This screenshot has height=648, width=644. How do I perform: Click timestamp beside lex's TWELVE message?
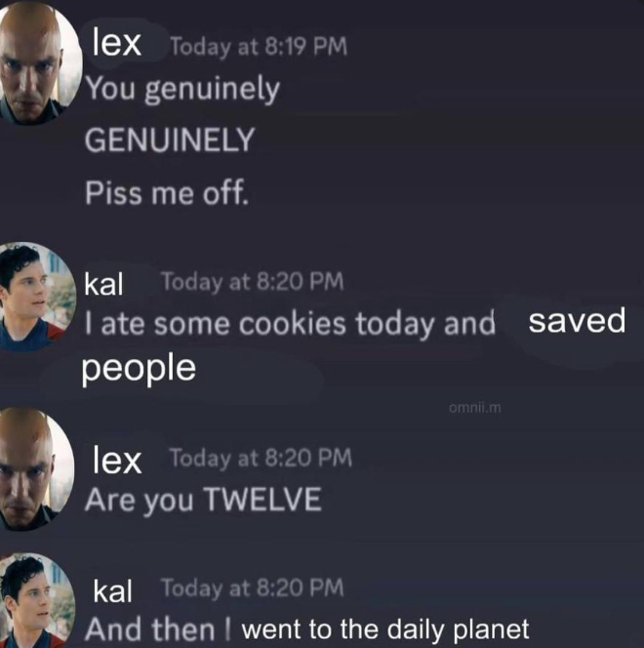tap(262, 459)
